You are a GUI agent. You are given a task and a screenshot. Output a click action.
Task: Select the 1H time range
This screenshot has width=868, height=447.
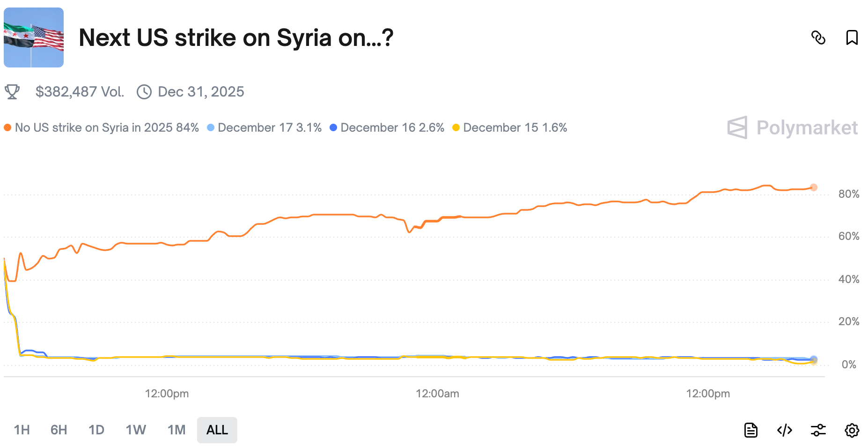(x=22, y=430)
